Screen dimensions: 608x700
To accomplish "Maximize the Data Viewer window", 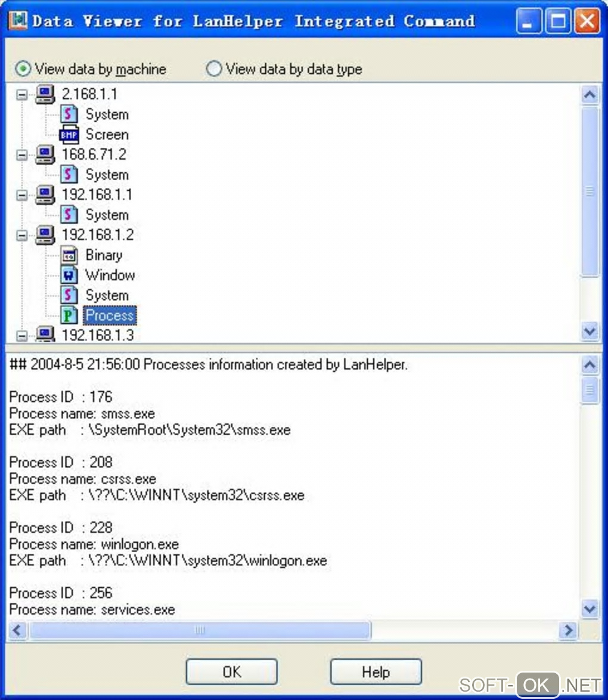I will coord(558,20).
